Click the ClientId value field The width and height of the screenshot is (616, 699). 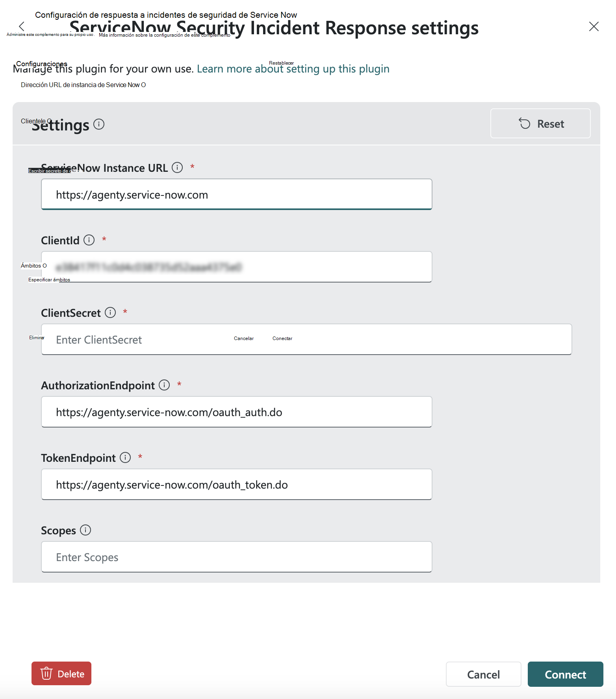point(236,267)
